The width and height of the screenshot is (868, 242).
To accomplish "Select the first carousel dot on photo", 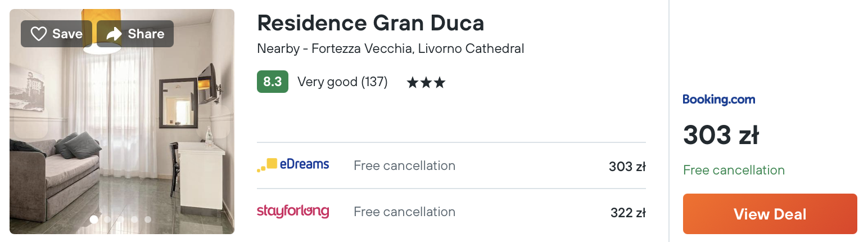I will 94,219.
